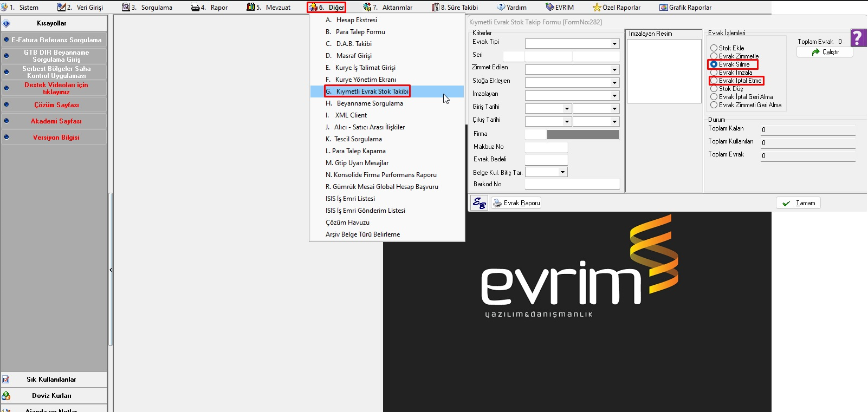Open the first Giriş Tarihi date dropdown
The height and width of the screenshot is (412, 868).
point(567,109)
